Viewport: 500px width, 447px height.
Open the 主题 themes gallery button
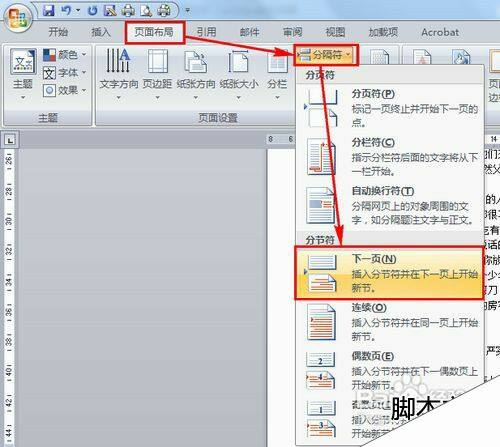tap(23, 73)
